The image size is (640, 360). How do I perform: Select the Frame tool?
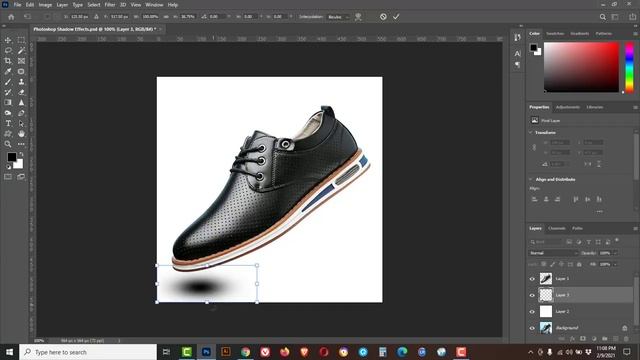(x=21, y=61)
